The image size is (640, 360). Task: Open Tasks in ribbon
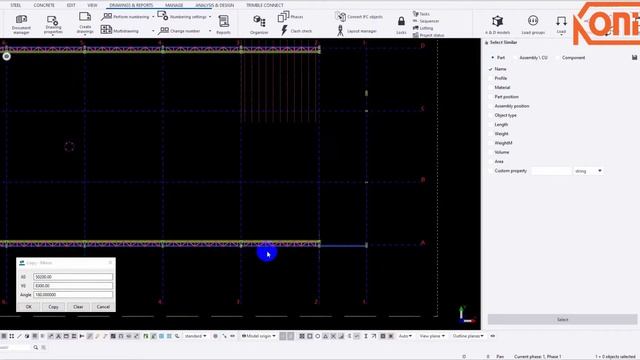coord(421,14)
